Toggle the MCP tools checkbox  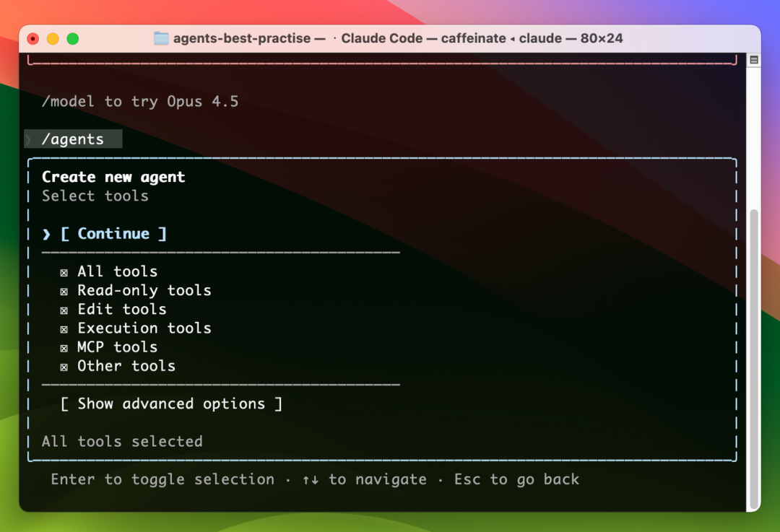pos(64,347)
